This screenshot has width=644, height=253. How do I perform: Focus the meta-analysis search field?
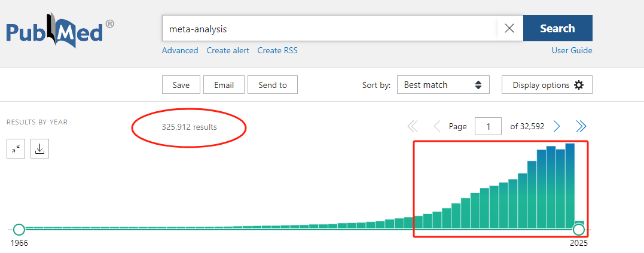pyautogui.click(x=329, y=28)
